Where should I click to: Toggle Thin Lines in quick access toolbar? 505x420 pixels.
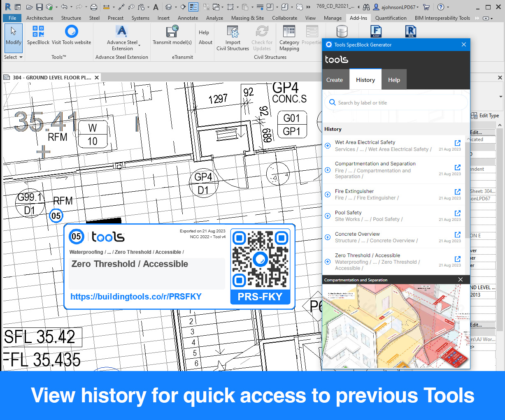(193, 7)
